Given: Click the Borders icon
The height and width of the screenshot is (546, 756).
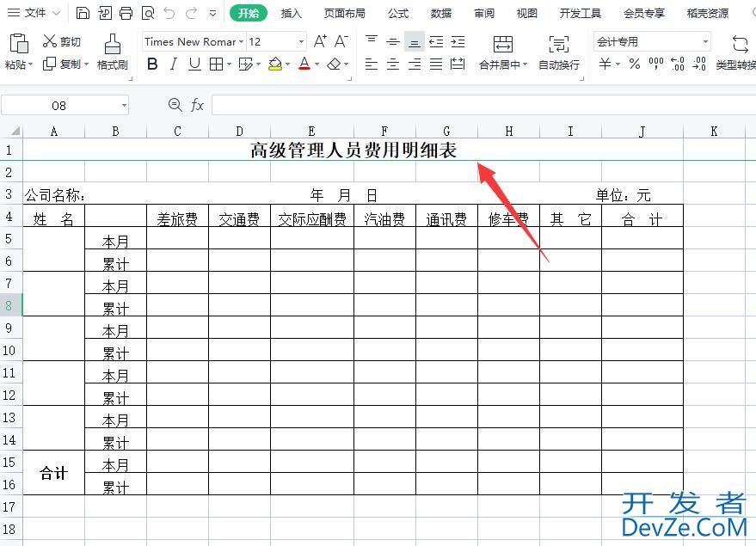Looking at the screenshot, I should tap(217, 64).
